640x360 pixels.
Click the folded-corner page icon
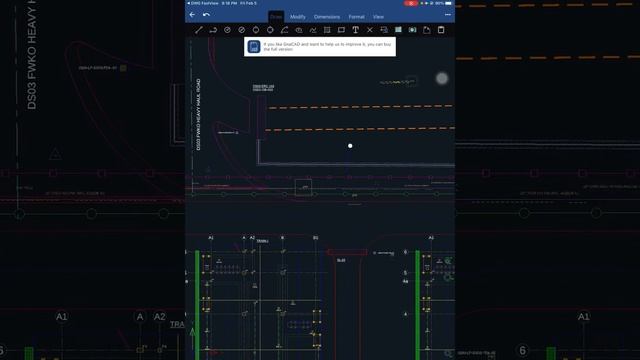point(427,30)
